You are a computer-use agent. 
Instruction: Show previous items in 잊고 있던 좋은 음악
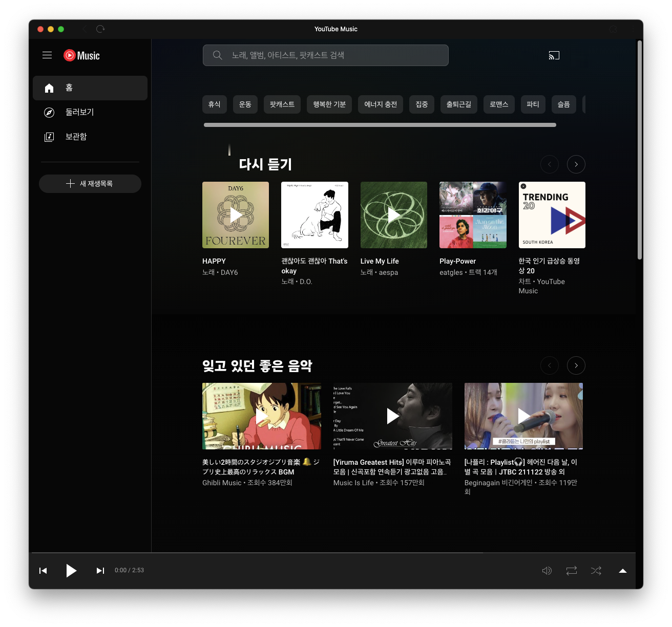click(550, 365)
